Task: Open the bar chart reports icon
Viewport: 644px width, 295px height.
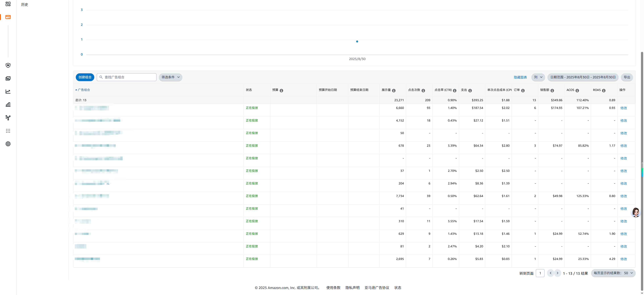Action: coord(8,105)
